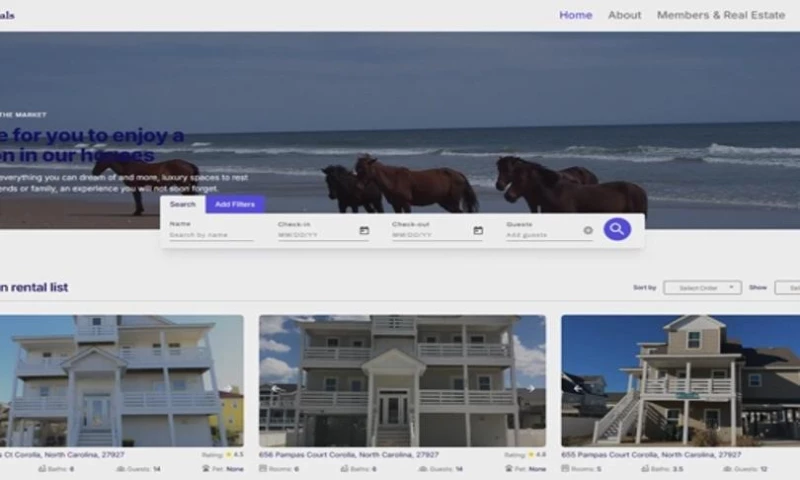
Task: Open the 655 Pampas Court house photo
Action: [x=681, y=381]
